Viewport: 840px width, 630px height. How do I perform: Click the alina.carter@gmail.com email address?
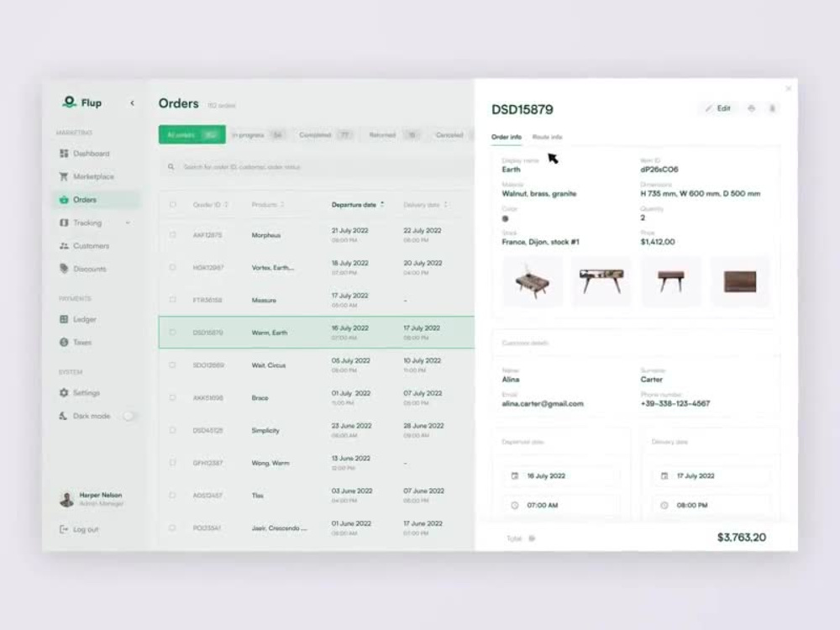pos(543,404)
